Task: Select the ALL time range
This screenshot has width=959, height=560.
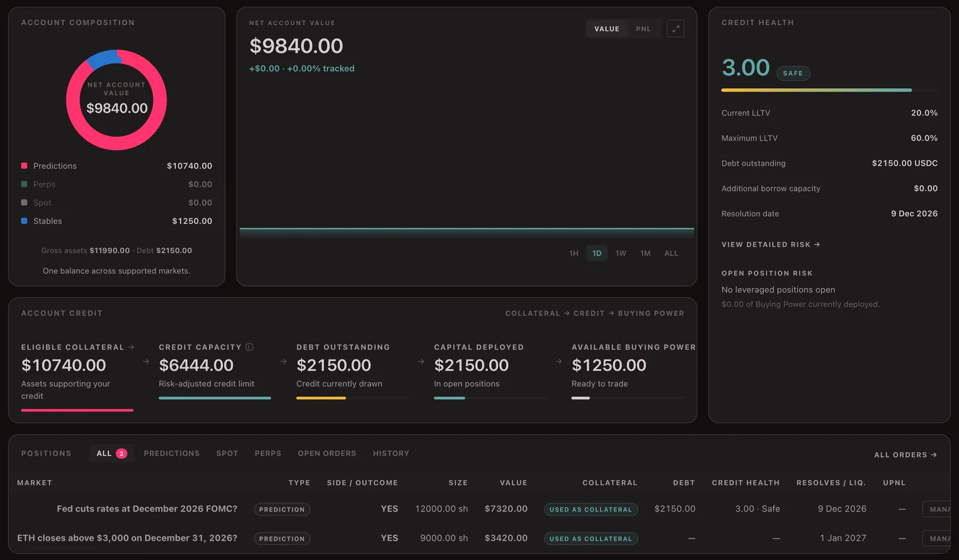Action: (671, 253)
